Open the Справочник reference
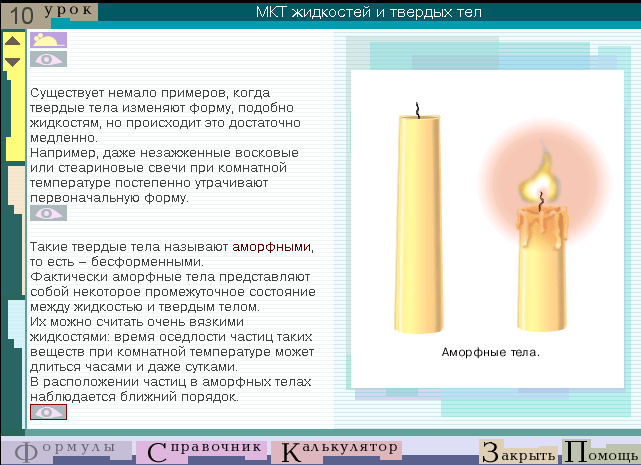The image size is (641, 465). [x=202, y=451]
